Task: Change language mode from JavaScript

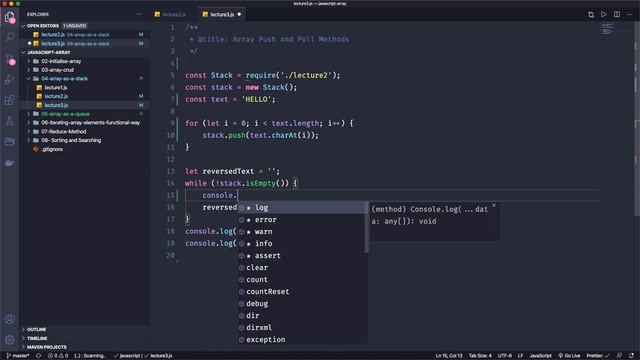Action: coord(540,356)
